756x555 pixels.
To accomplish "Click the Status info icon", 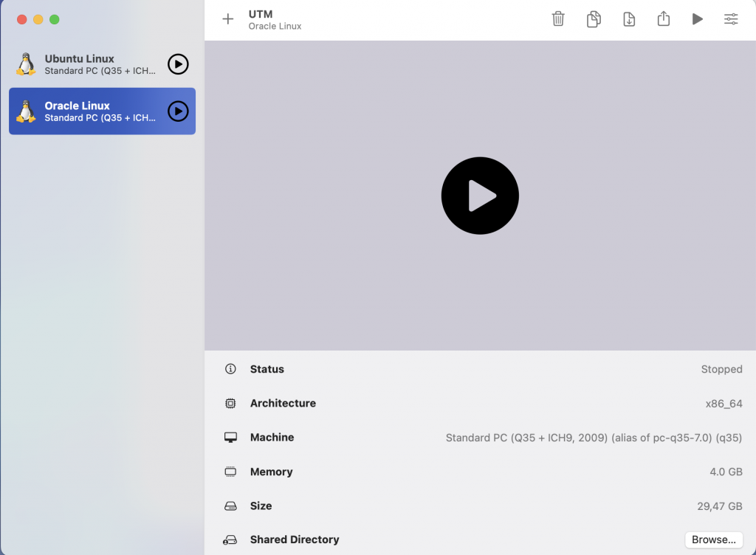I will click(230, 369).
